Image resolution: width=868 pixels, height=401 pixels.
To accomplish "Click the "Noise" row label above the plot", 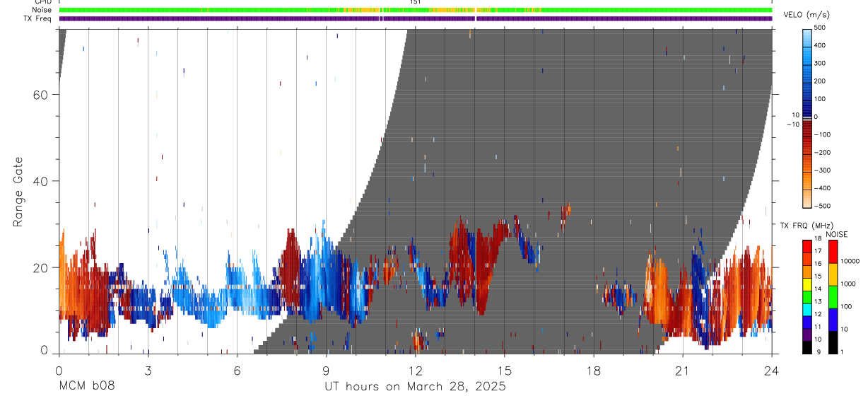I will point(42,10).
